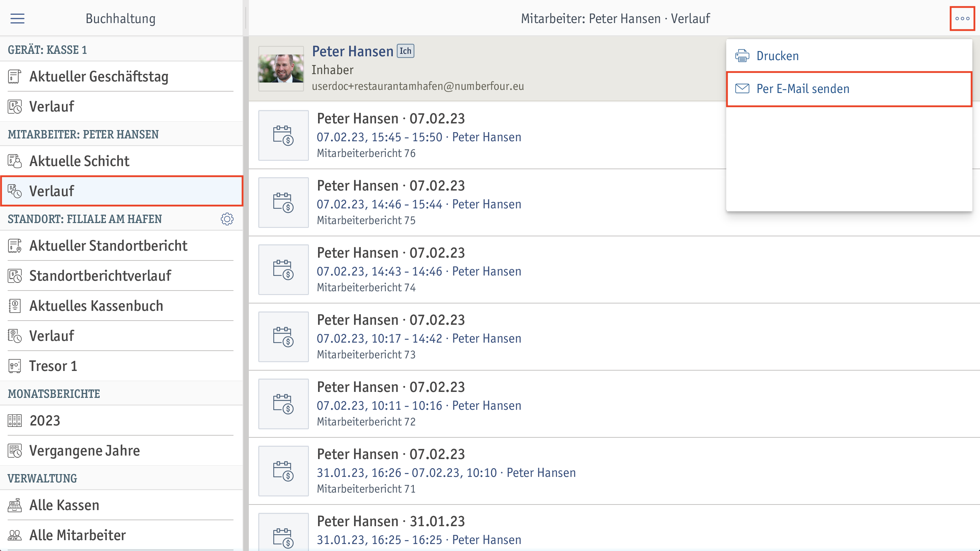The height and width of the screenshot is (551, 980).
Task: Click the Tresor 1 safe icon
Action: coord(14,366)
